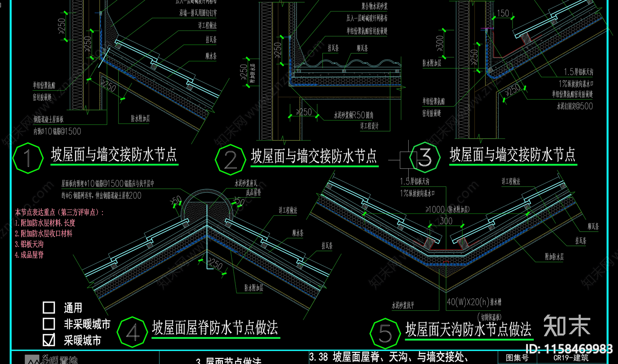The width and height of the screenshot is (618, 364).
Task: Select hexagon detail marker number 1
Action: [x=28, y=157]
